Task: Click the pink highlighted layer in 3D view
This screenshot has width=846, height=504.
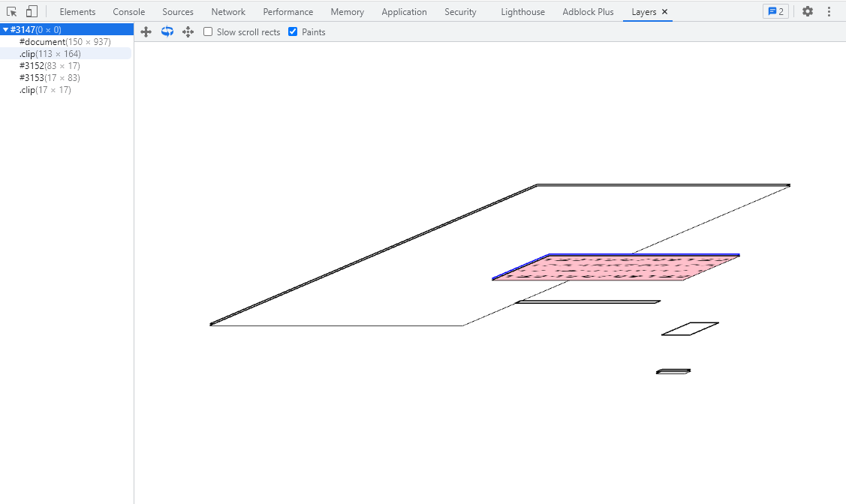Action: [x=616, y=267]
